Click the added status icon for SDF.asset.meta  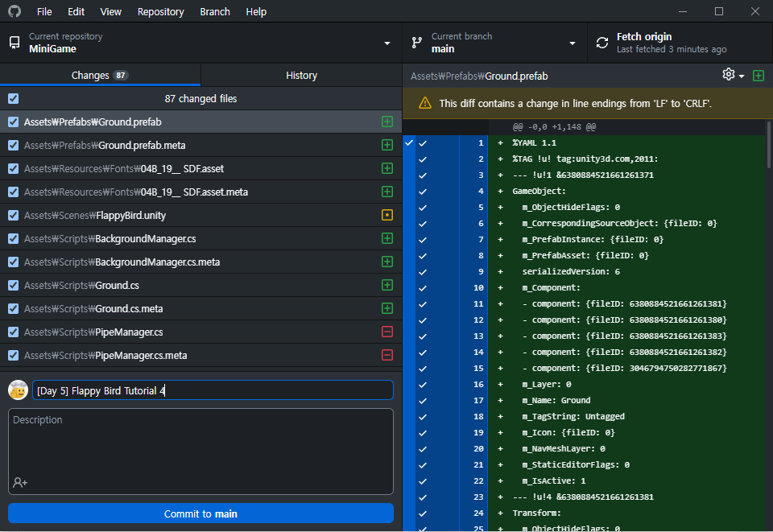(387, 192)
